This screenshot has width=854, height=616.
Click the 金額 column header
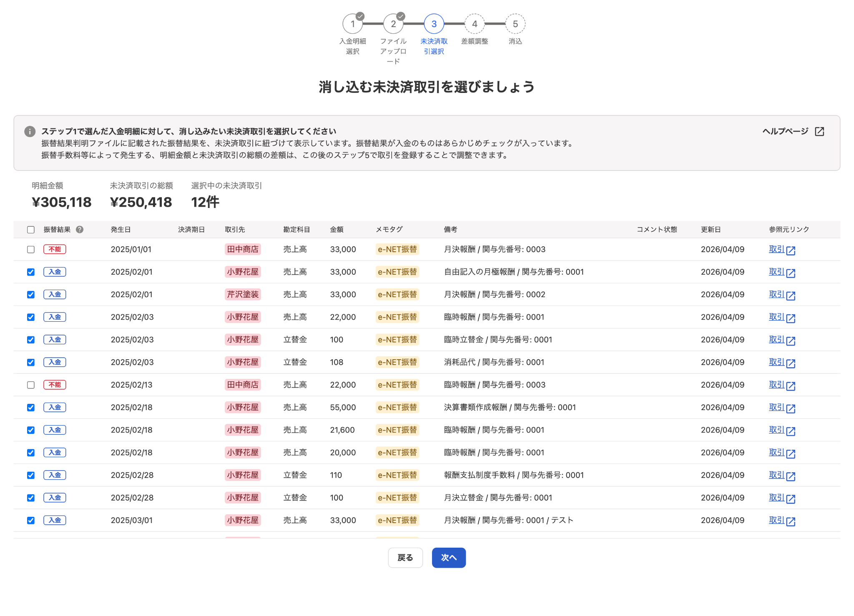coord(337,230)
